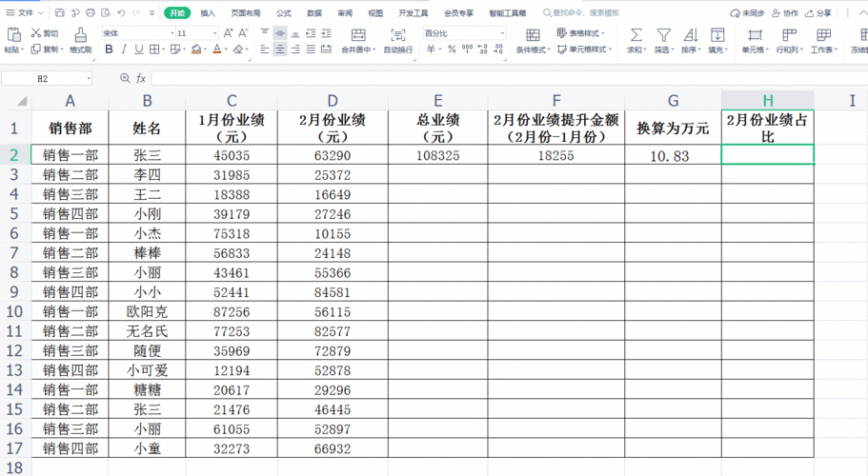Image resolution: width=868 pixels, height=476 pixels.
Task: Open the Insert Function fx dialog
Action: coord(141,78)
